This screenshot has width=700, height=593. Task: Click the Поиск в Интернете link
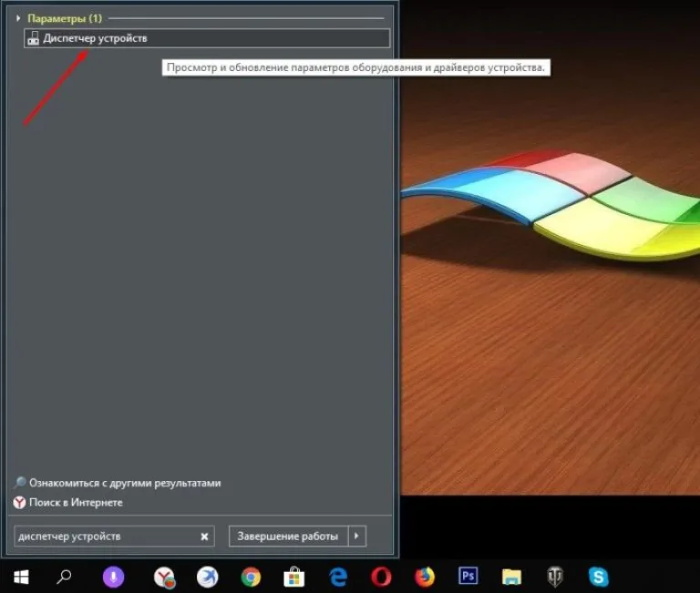[x=76, y=503]
